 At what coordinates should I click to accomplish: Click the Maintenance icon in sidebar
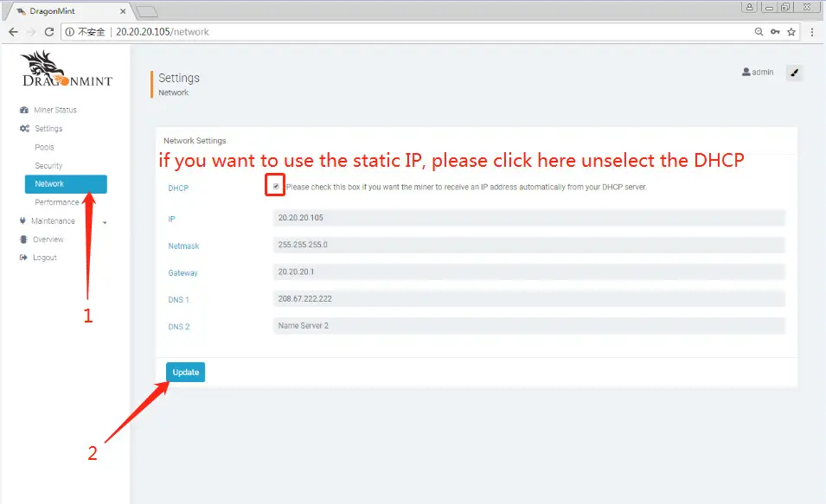[22, 221]
